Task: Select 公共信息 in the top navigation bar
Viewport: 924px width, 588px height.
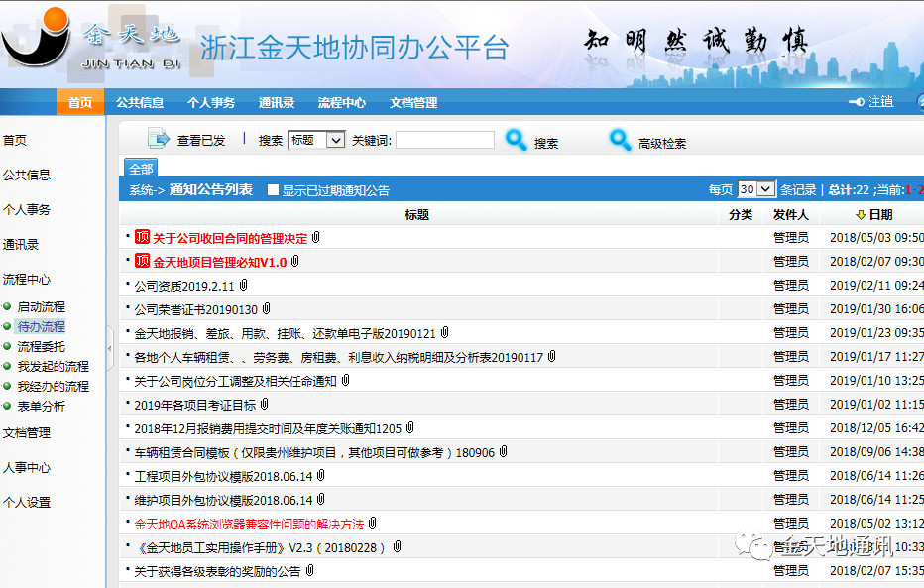Action: (x=140, y=102)
